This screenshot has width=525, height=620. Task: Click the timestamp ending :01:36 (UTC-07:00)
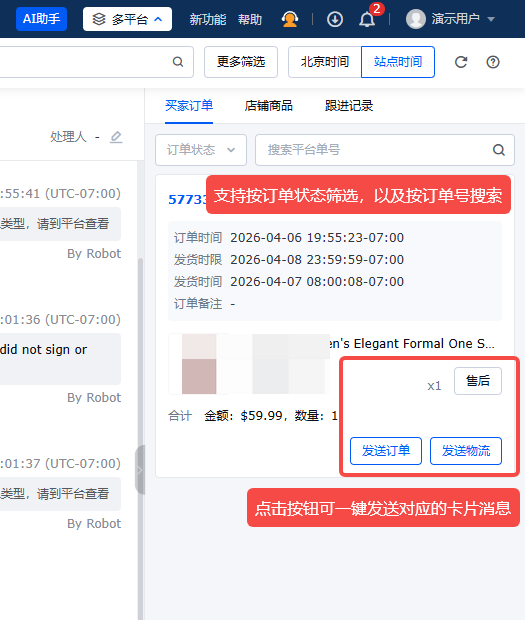[60, 319]
